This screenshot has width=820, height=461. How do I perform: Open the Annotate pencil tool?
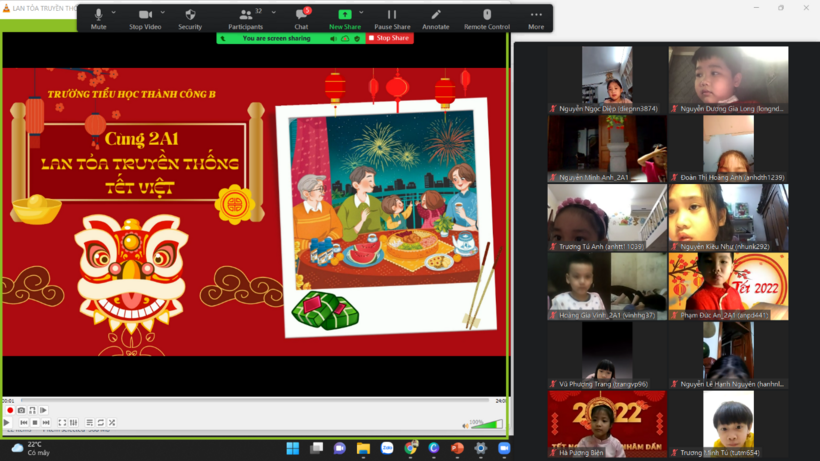click(x=436, y=18)
